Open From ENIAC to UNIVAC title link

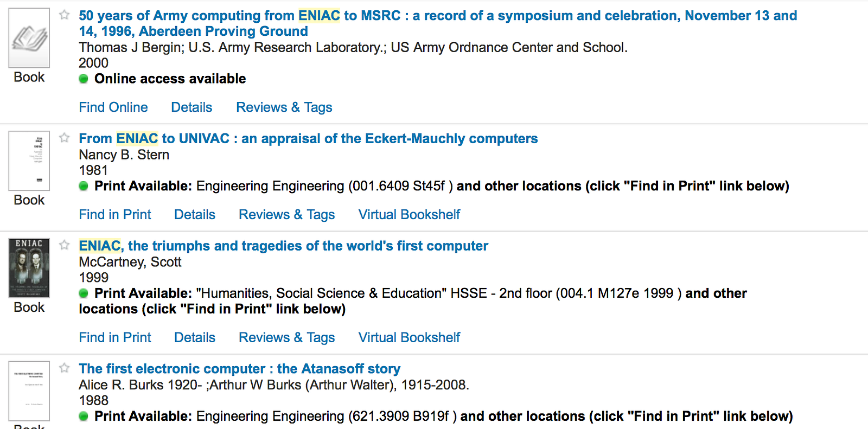(308, 139)
